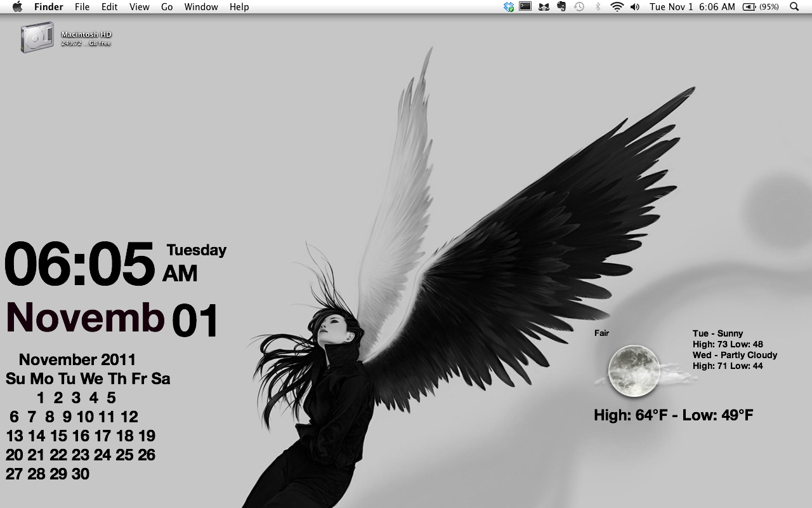
Task: Click the November 2011 calendar heading
Action: [77, 360]
